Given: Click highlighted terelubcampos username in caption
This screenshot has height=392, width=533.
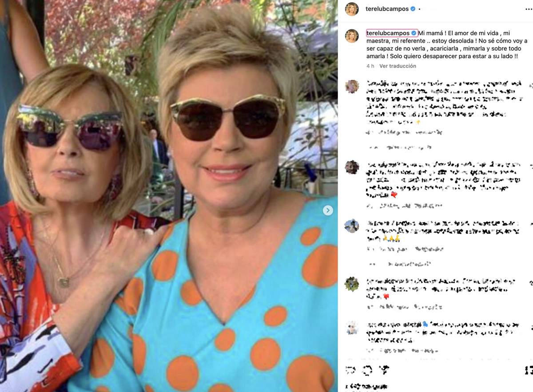Looking at the screenshot, I should 388,33.
